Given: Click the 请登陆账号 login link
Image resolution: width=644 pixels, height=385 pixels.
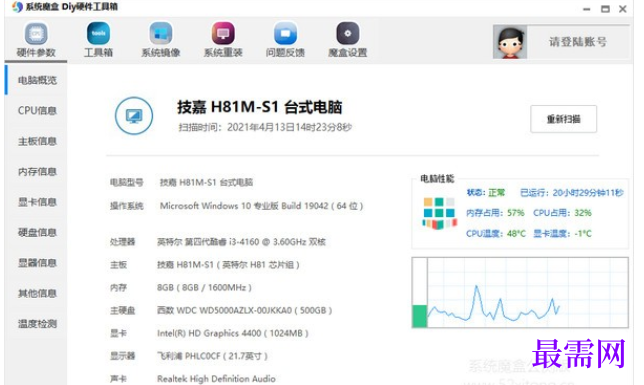Looking at the screenshot, I should (577, 42).
